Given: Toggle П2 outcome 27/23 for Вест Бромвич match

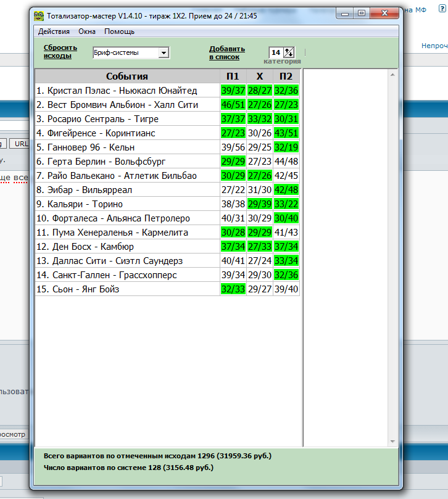Looking at the screenshot, I should (286, 105).
